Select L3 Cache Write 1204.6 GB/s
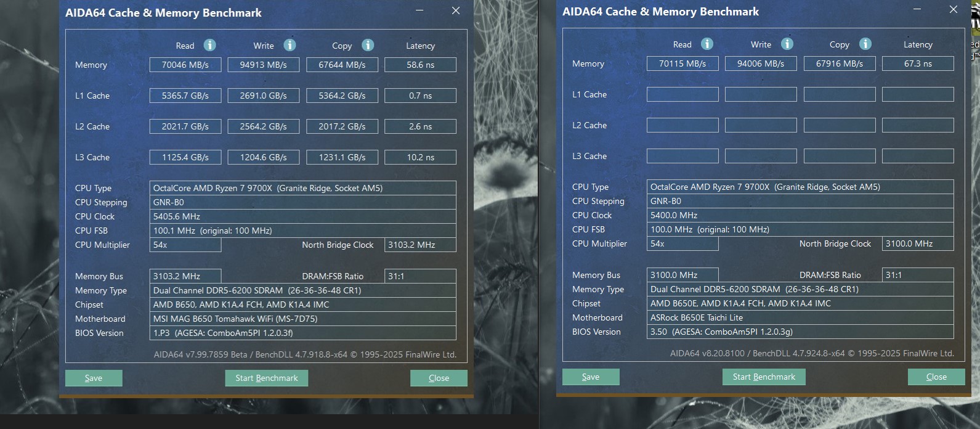The image size is (980, 429). [x=264, y=157]
